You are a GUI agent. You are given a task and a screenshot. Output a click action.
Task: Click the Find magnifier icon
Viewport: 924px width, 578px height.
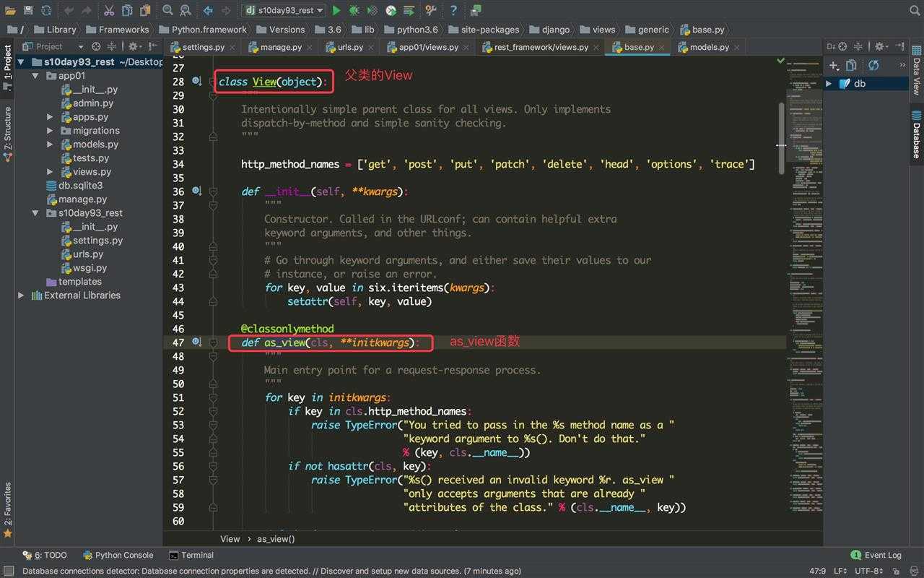[x=167, y=10]
